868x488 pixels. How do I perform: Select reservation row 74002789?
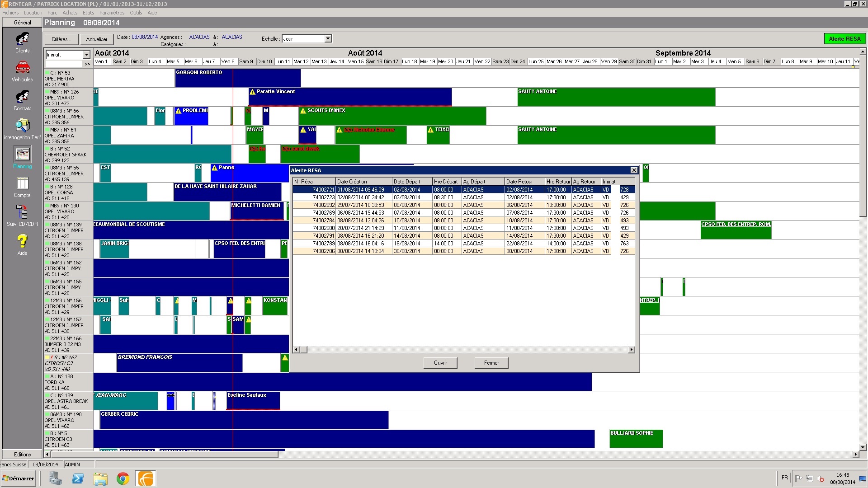click(464, 244)
